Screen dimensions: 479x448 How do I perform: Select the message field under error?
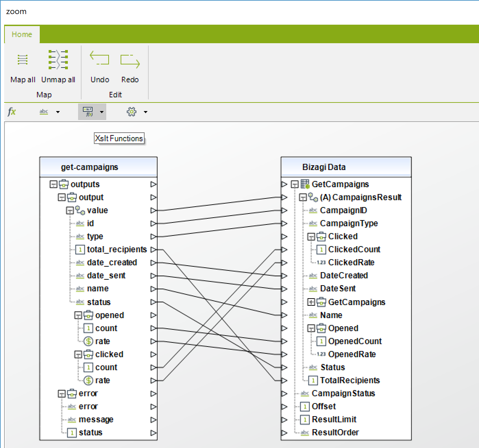pyautogui.click(x=96, y=420)
